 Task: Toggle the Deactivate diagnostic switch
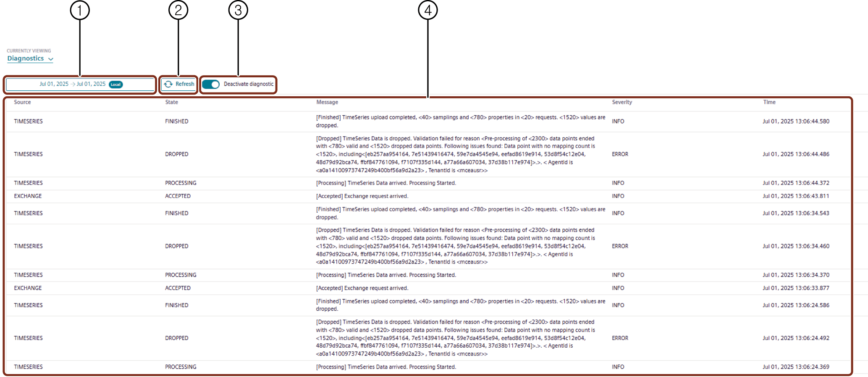[x=211, y=84]
